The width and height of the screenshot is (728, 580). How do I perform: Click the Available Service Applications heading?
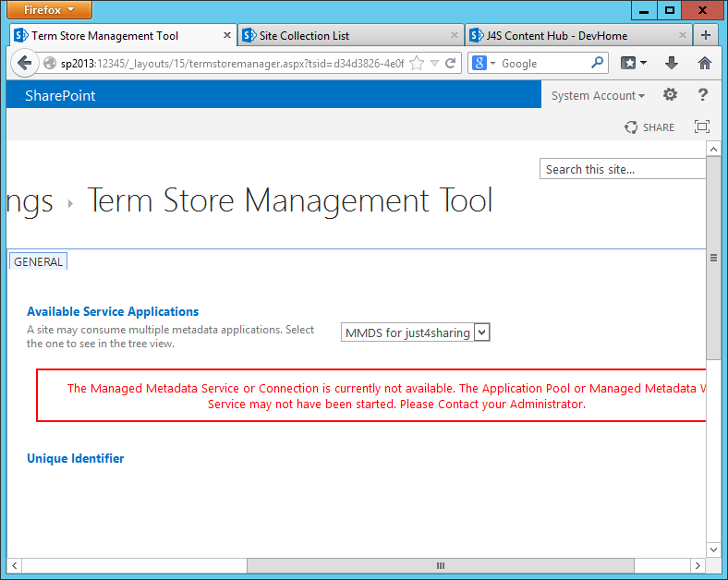coord(113,311)
